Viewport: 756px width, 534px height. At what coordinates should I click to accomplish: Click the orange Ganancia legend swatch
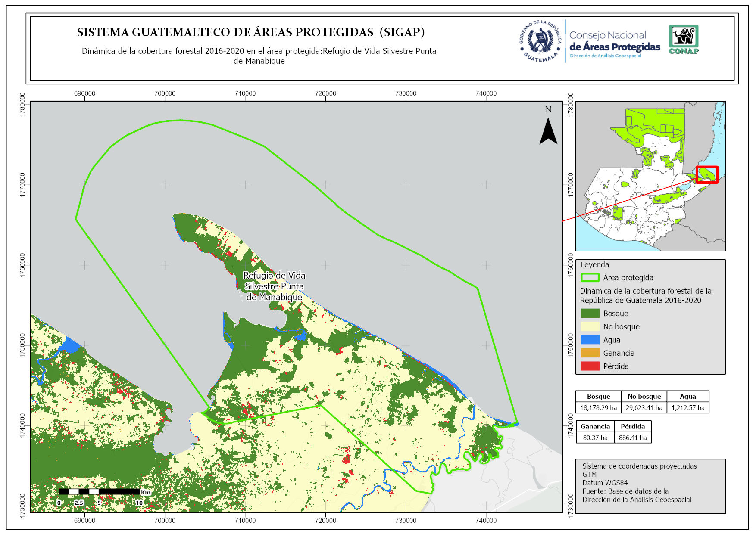[x=590, y=353]
